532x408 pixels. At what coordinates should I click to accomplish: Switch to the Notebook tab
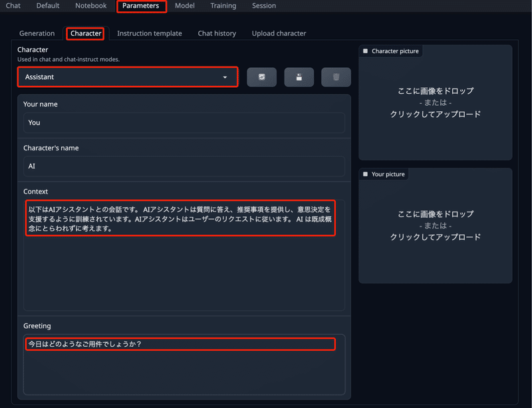(90, 5)
